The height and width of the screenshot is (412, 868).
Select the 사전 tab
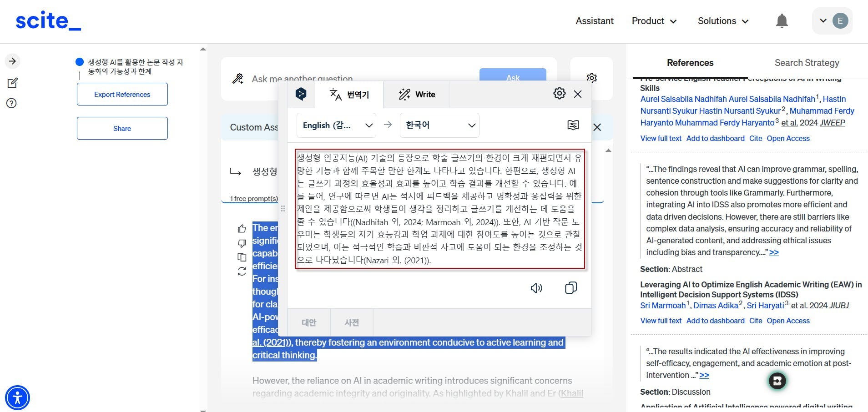click(352, 322)
